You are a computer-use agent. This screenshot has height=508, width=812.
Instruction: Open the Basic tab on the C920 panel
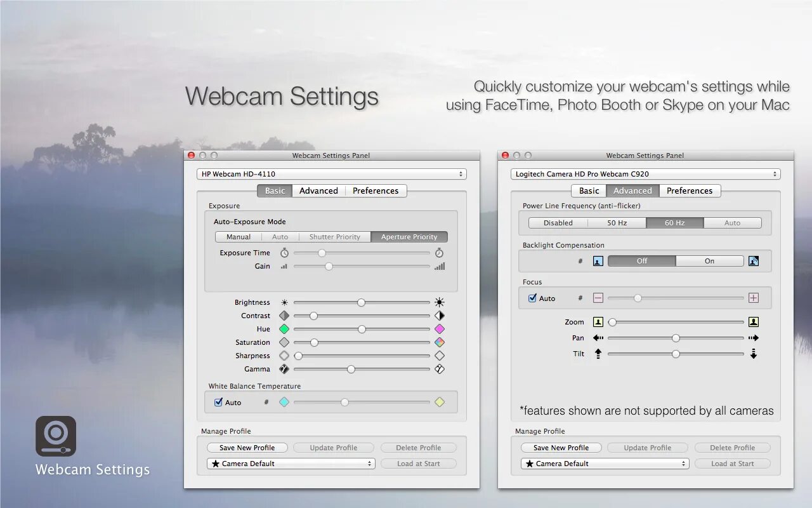588,190
